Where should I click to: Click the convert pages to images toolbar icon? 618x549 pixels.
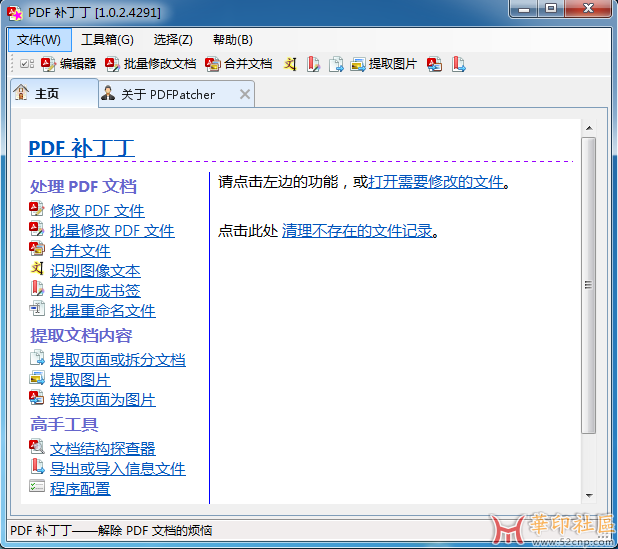click(435, 64)
